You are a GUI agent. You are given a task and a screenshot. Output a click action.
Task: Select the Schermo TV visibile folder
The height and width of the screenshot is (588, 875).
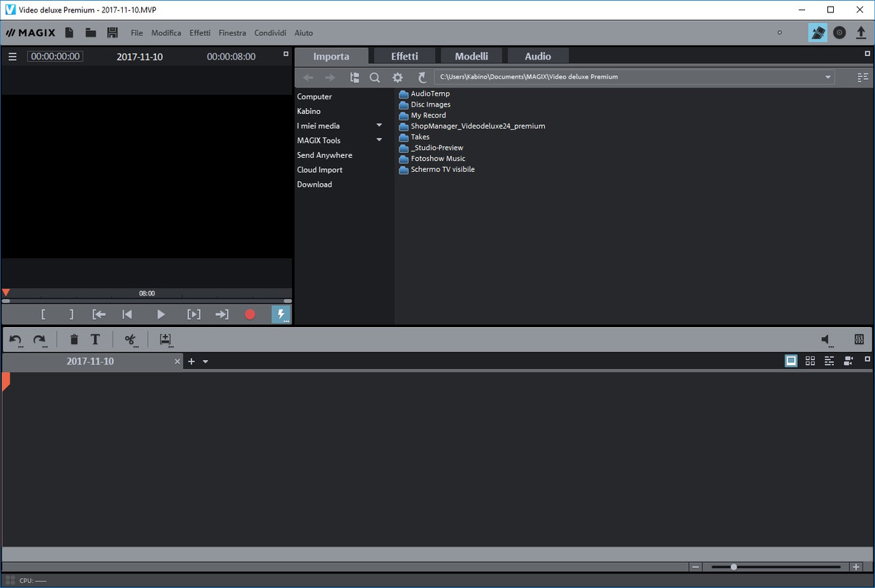(x=437, y=169)
